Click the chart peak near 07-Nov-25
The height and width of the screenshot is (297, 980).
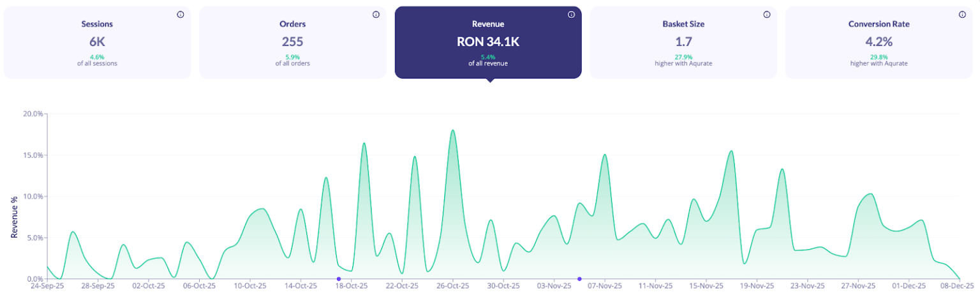click(x=605, y=155)
